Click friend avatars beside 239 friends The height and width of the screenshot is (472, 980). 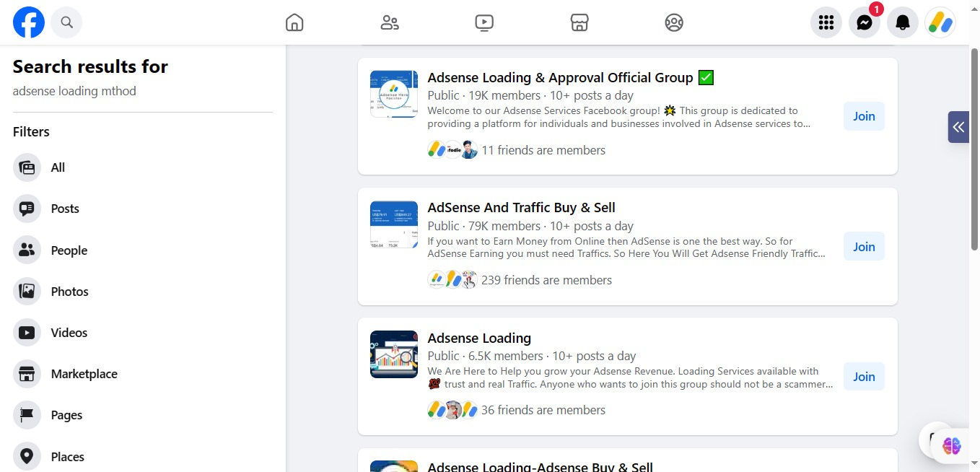tap(452, 280)
